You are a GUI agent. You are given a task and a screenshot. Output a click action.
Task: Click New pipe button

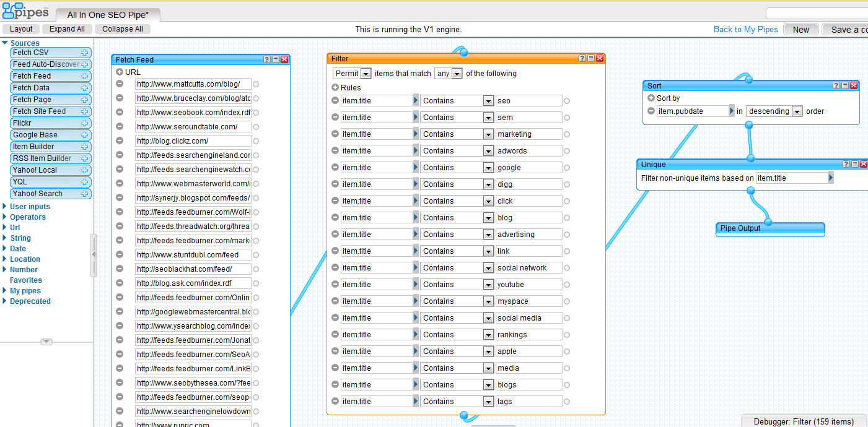point(801,30)
